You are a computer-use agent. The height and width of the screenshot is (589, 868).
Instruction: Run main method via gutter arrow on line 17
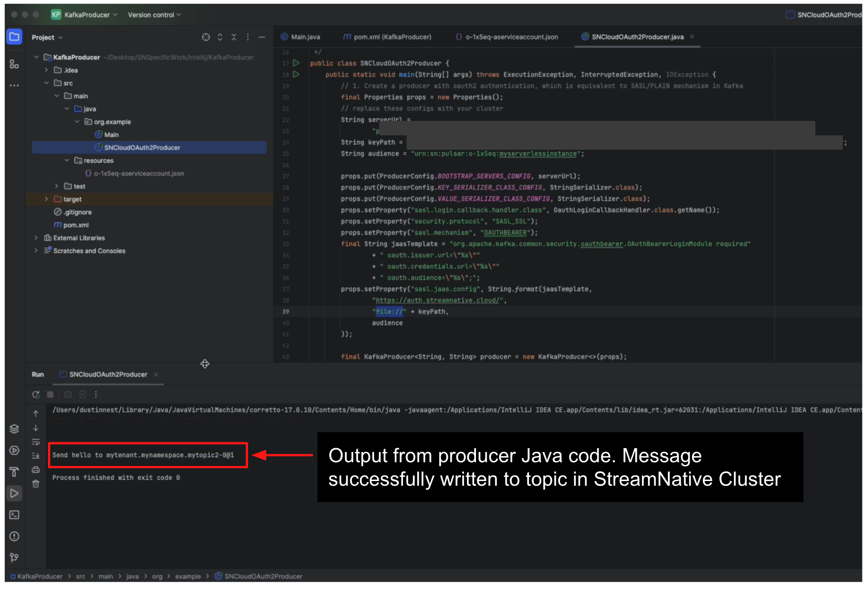click(296, 63)
